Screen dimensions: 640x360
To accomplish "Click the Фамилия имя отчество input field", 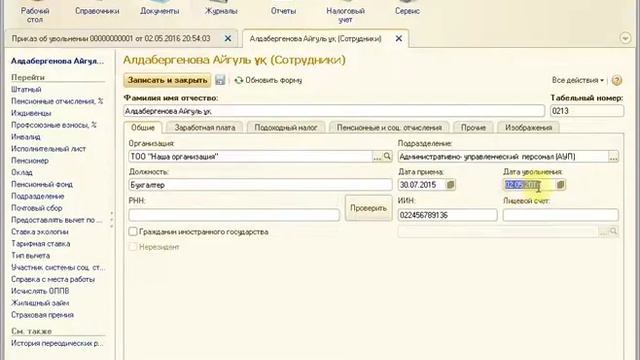I will click(x=334, y=111).
